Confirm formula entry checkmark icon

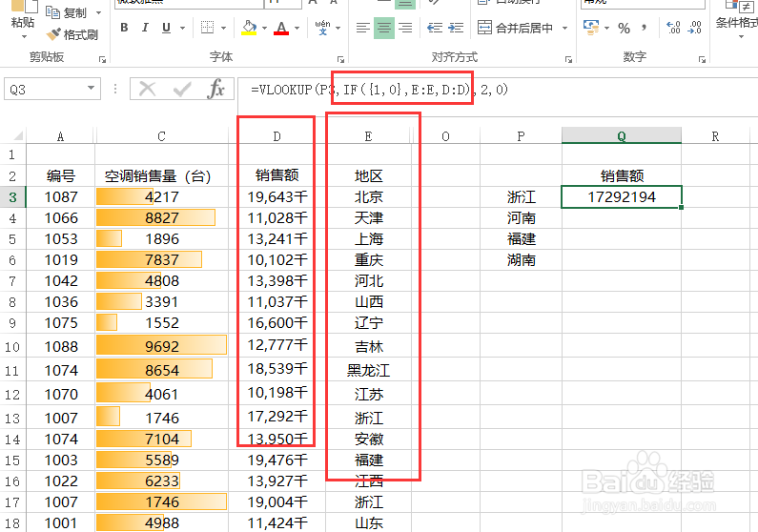pyautogui.click(x=182, y=89)
